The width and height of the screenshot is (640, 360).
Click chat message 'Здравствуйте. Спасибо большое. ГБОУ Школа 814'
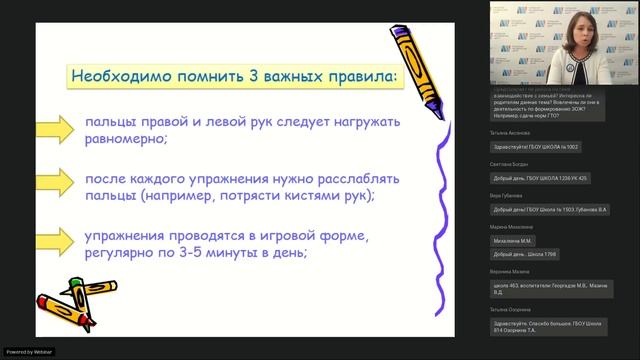(x=549, y=327)
